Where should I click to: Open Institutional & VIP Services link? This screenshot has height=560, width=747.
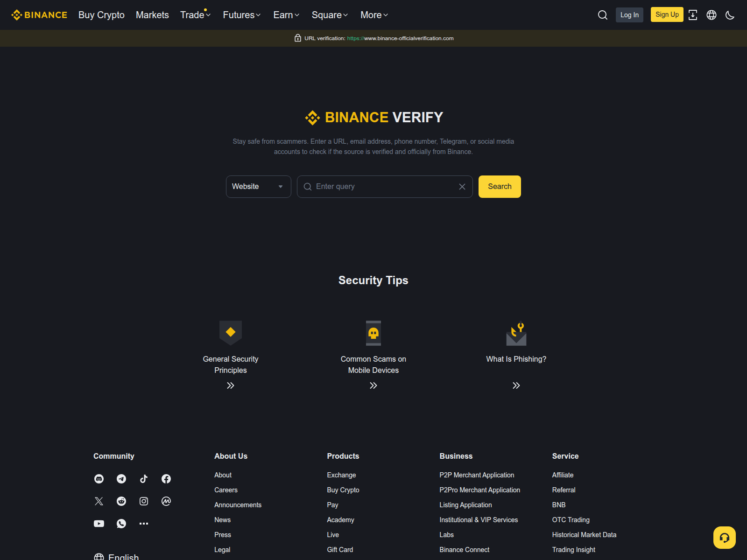click(x=479, y=520)
